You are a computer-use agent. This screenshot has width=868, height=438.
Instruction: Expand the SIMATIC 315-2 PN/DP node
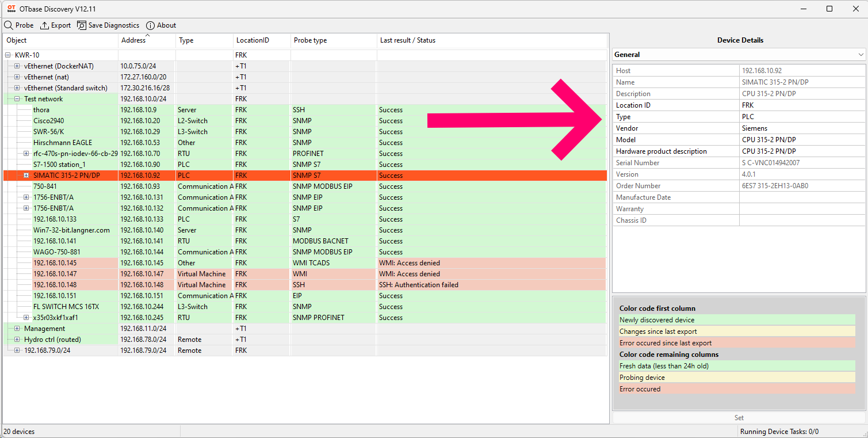pos(26,176)
